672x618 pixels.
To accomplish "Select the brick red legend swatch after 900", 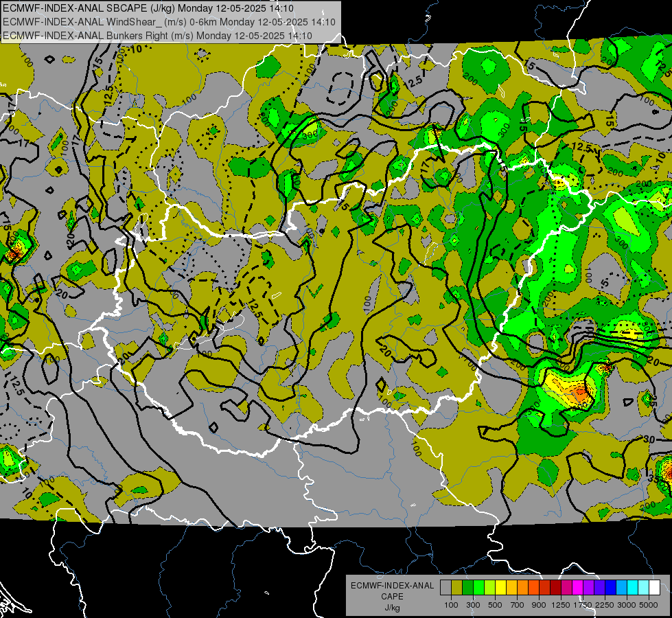I will click(545, 588).
